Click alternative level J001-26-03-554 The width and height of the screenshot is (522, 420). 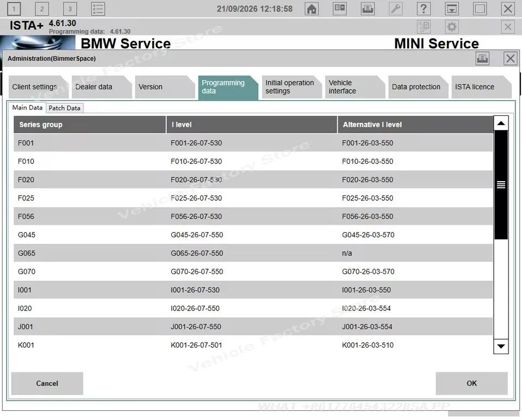click(x=367, y=326)
